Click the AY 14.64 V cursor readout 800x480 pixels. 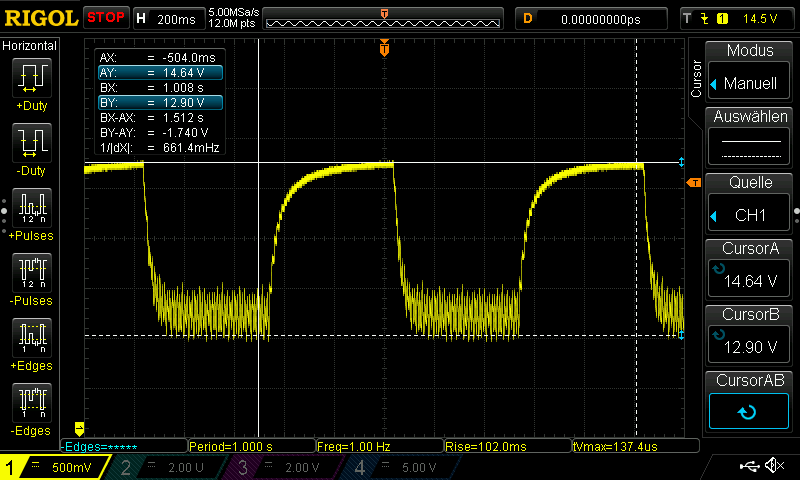point(160,73)
